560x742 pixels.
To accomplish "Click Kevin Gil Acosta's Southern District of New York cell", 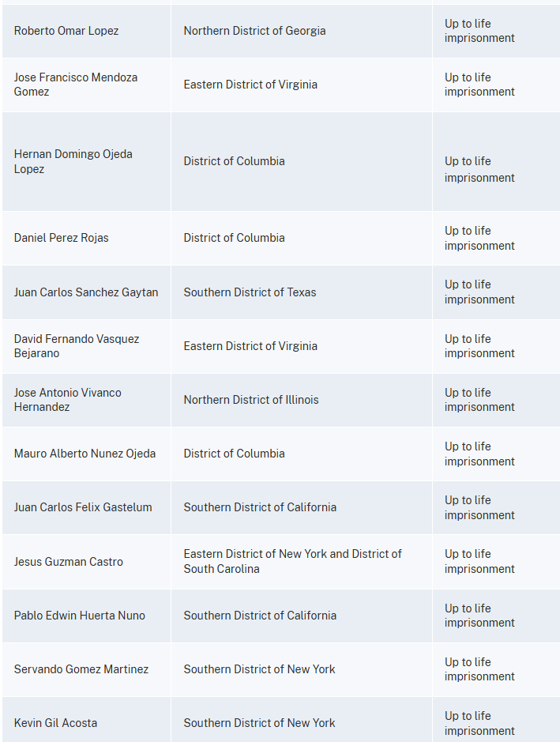I will coord(259,723).
